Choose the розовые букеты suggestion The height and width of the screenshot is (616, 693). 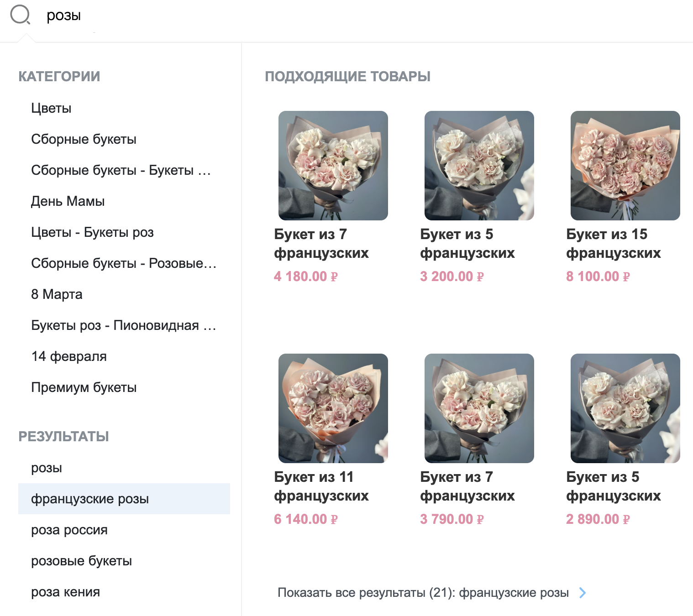pyautogui.click(x=81, y=561)
